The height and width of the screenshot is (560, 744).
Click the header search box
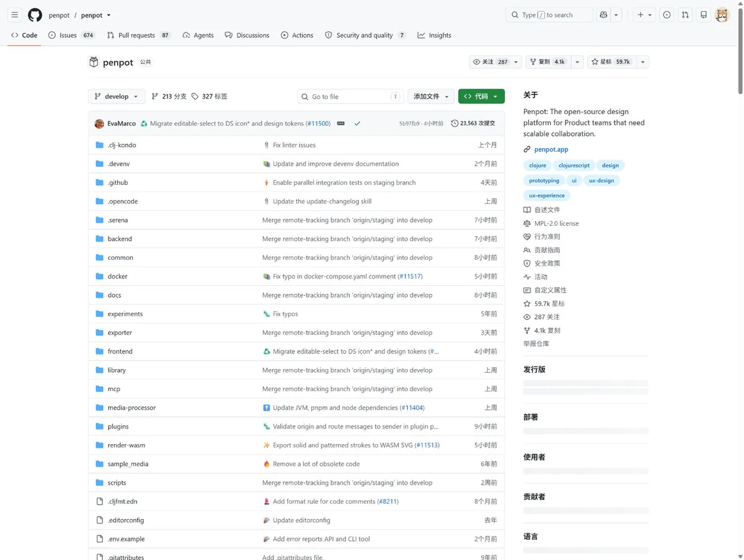[x=549, y=15]
